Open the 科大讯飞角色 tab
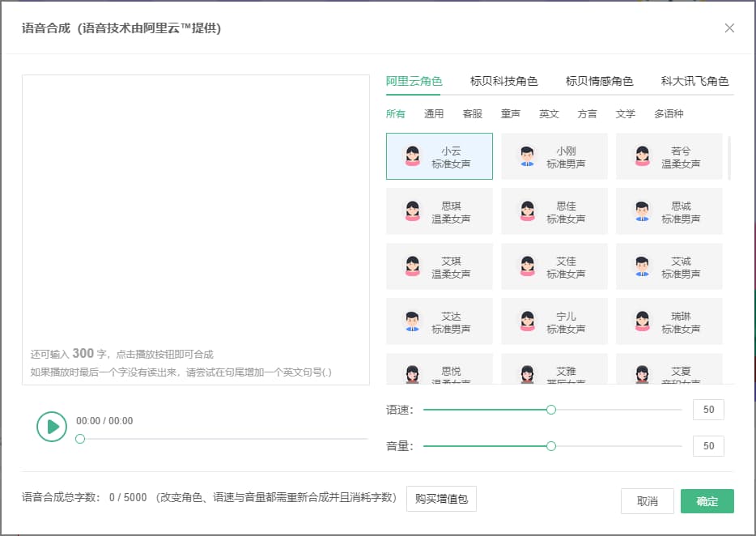The width and height of the screenshot is (756, 536). click(x=694, y=81)
